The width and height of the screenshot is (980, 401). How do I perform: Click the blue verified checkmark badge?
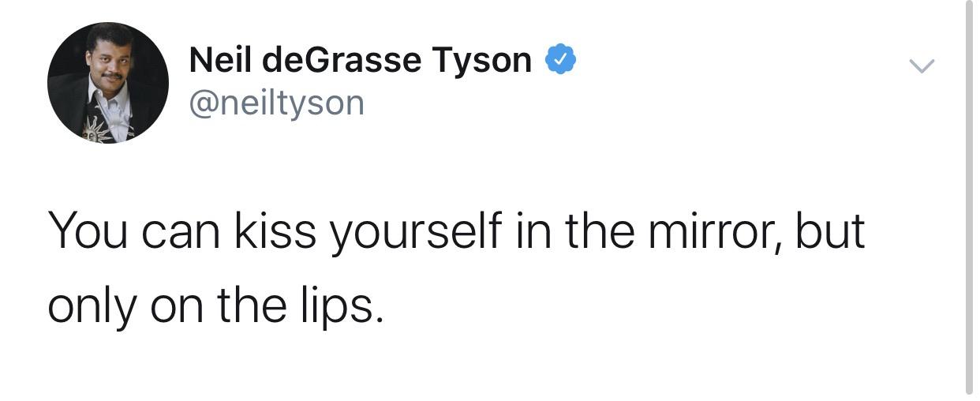tap(562, 61)
